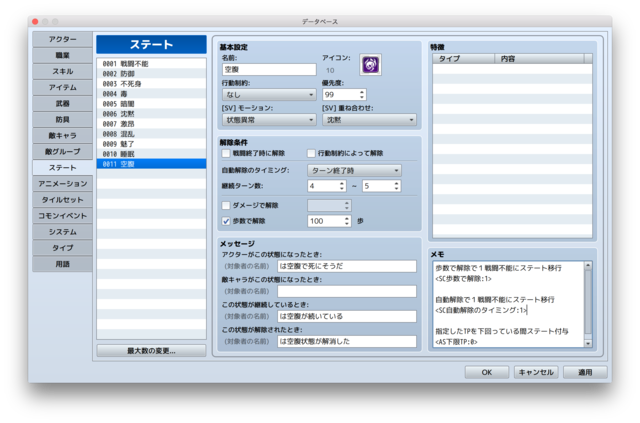Switch to 武器 tab
Viewport: 640px width, 423px height.
click(62, 103)
